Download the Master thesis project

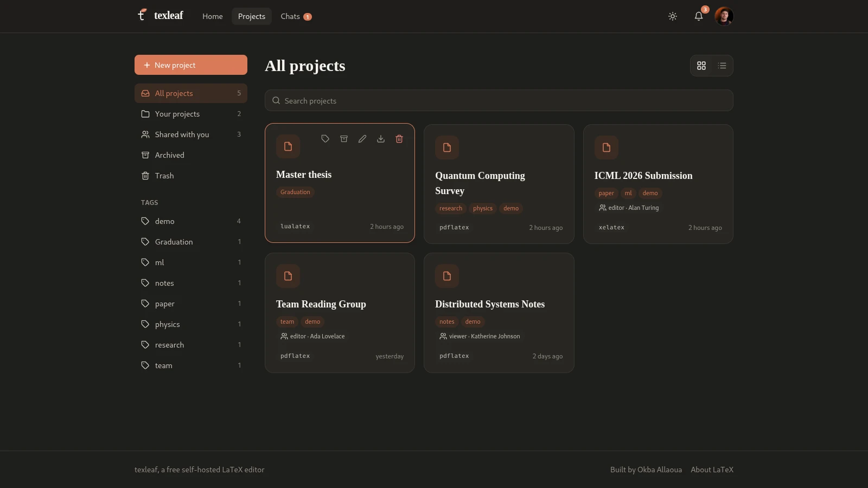[381, 139]
